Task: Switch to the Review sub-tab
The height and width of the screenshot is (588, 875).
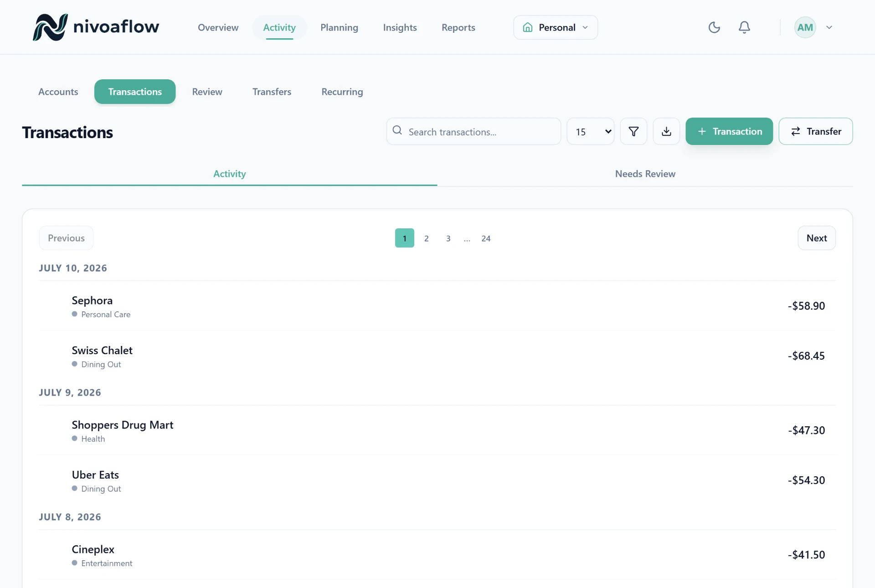Action: [207, 92]
